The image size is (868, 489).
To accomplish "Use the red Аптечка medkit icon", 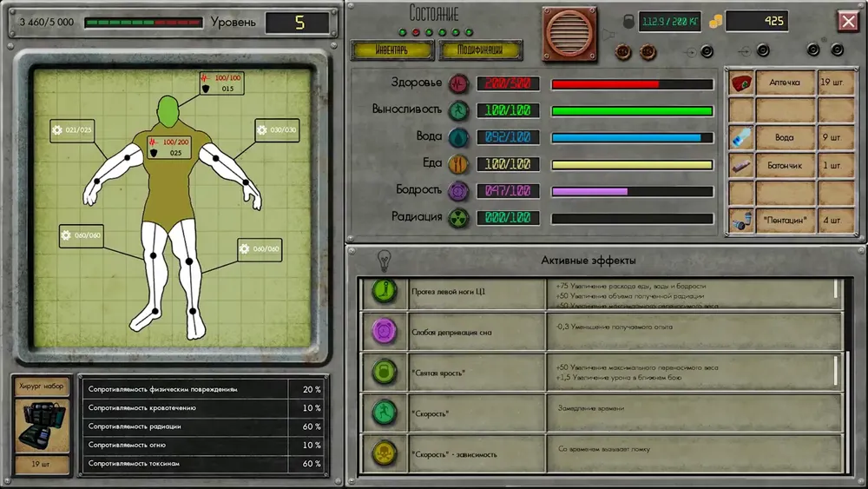I will (741, 83).
